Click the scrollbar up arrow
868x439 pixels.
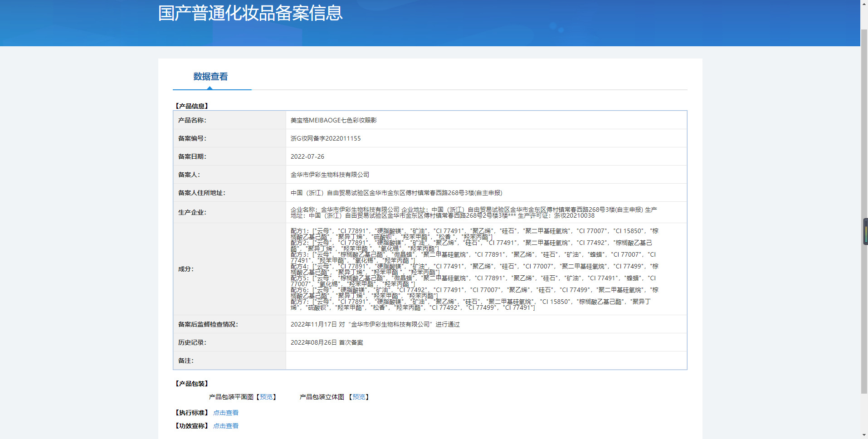click(x=864, y=4)
